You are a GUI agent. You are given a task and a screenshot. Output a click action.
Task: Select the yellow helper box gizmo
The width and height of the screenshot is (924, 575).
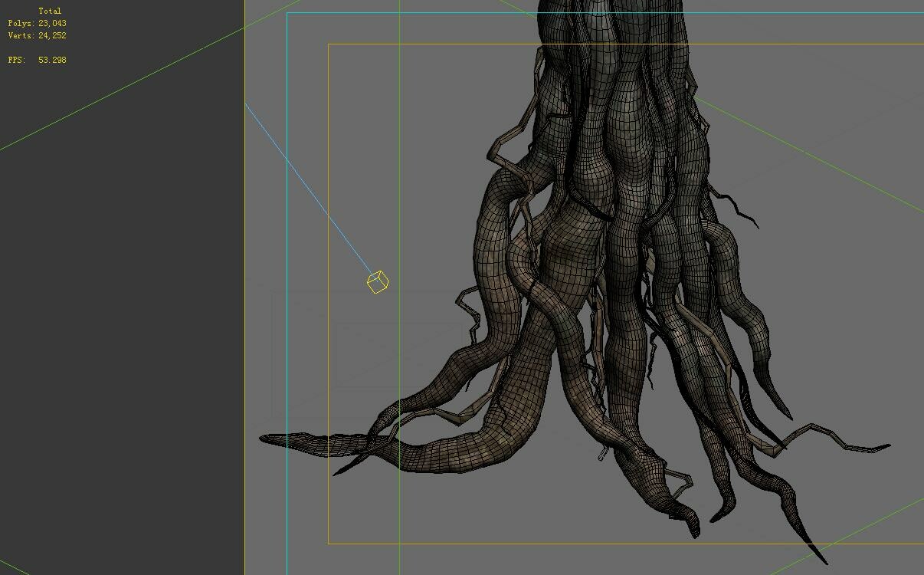(x=376, y=283)
